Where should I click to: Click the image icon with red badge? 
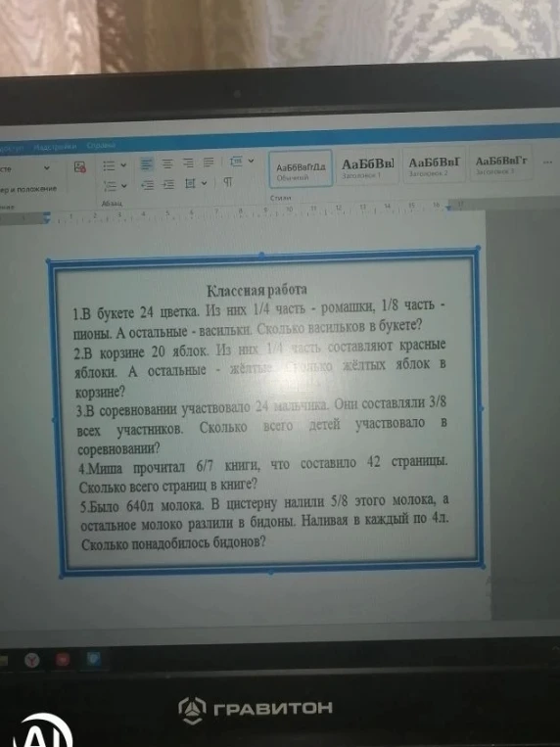tap(80, 166)
